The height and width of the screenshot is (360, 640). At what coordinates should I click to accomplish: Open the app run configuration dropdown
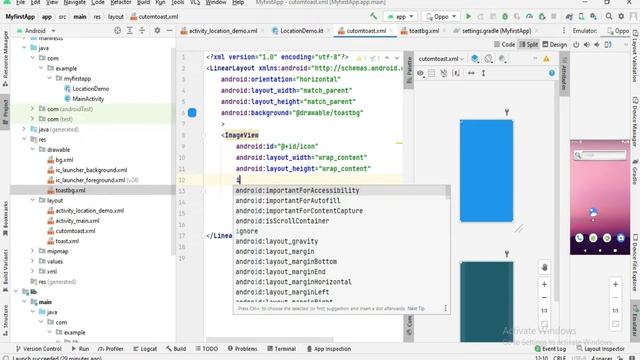(400, 17)
